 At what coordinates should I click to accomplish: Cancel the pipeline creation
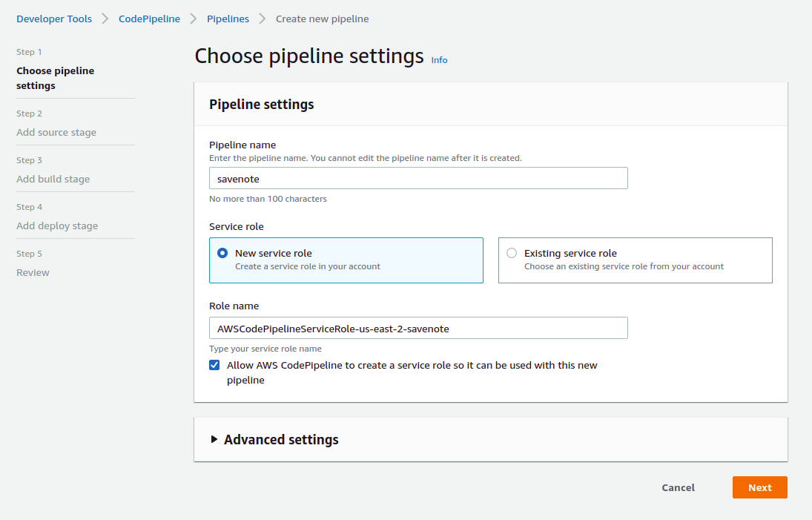tap(678, 487)
